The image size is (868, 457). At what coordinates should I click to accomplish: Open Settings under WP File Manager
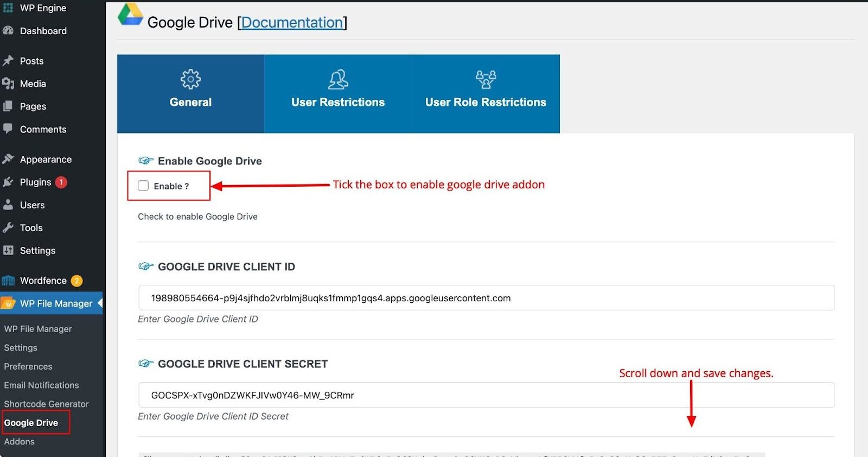(x=21, y=347)
